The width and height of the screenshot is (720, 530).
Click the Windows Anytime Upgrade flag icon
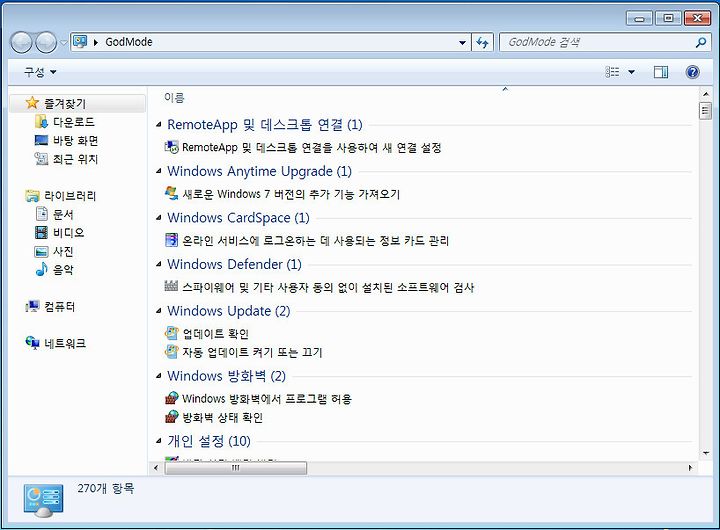click(171, 193)
